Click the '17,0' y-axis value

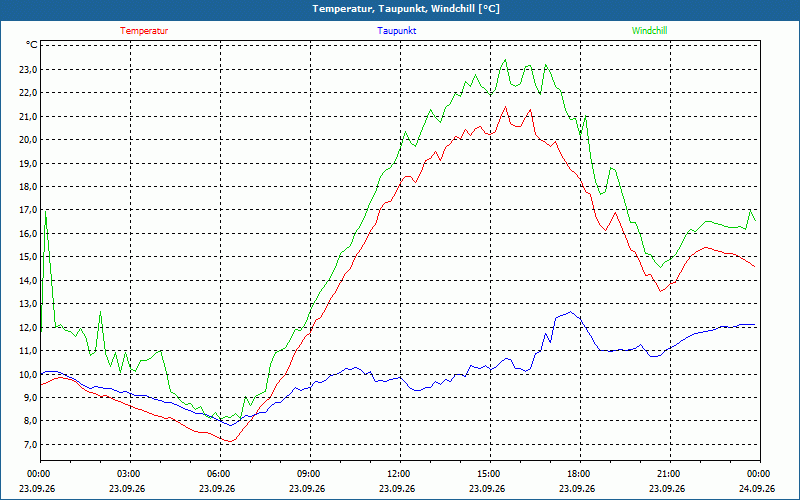pyautogui.click(x=28, y=210)
